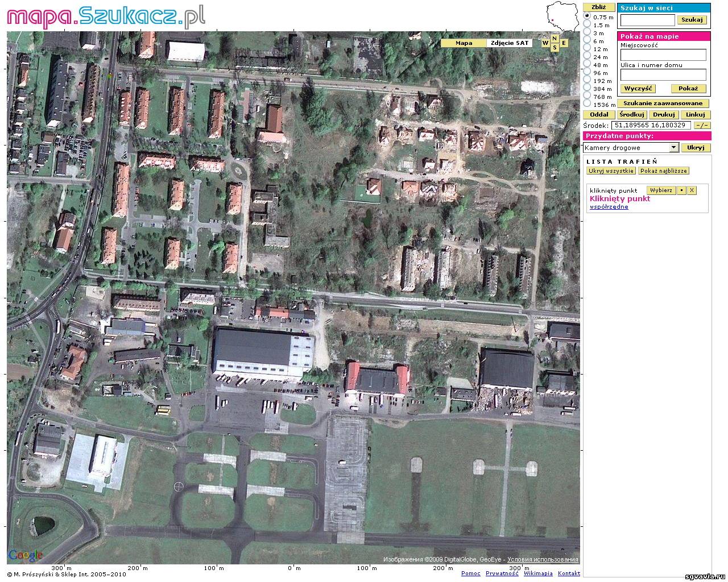Click the Miejscowość input field
Viewport: 728px width, 582px height.
tap(663, 55)
